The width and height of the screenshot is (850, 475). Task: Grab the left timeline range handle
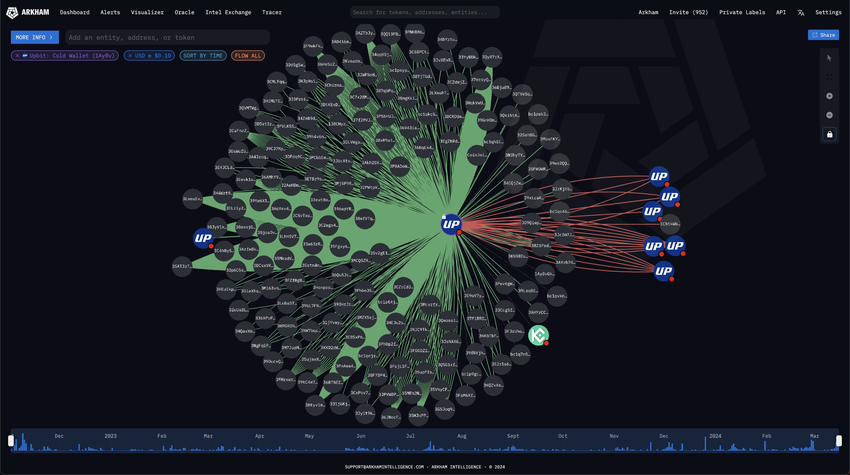pyautogui.click(x=11, y=441)
